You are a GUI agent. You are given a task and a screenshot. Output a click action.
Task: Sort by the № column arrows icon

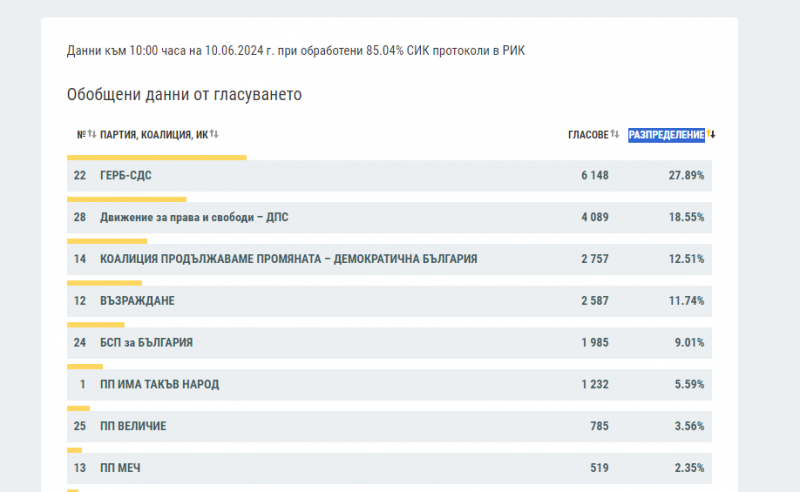[x=92, y=134]
